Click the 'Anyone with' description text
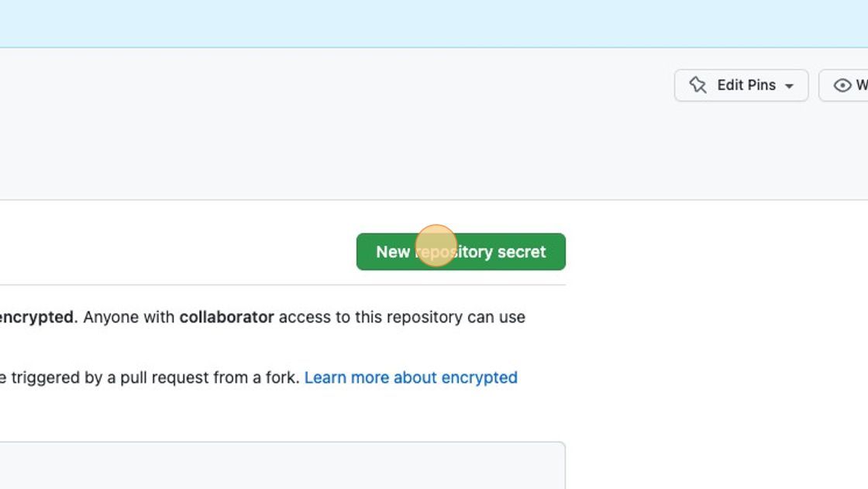 click(129, 317)
